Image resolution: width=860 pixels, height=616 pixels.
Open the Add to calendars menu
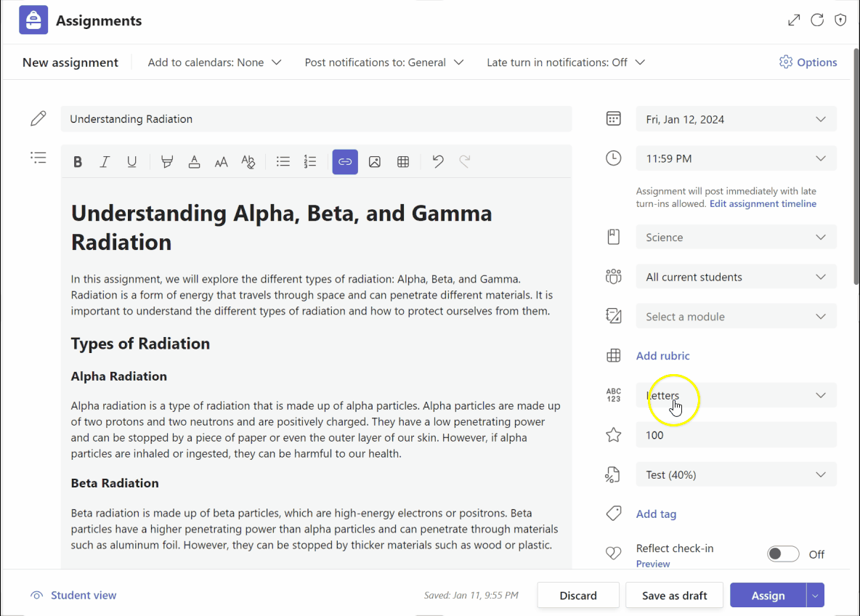(x=214, y=62)
